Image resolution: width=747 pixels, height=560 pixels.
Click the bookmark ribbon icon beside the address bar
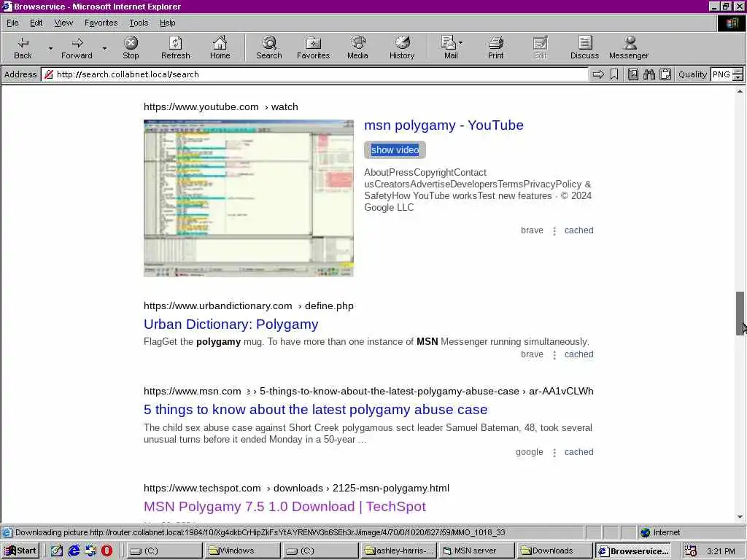614,74
